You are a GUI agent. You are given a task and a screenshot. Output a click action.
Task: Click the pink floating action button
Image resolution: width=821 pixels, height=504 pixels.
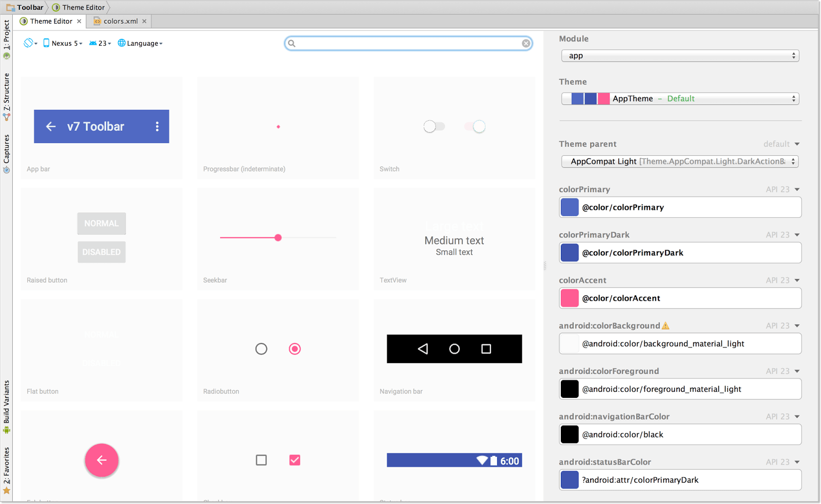(101, 460)
